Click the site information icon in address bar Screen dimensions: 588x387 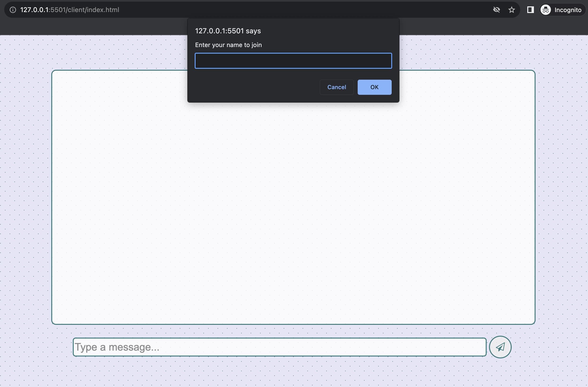(13, 10)
